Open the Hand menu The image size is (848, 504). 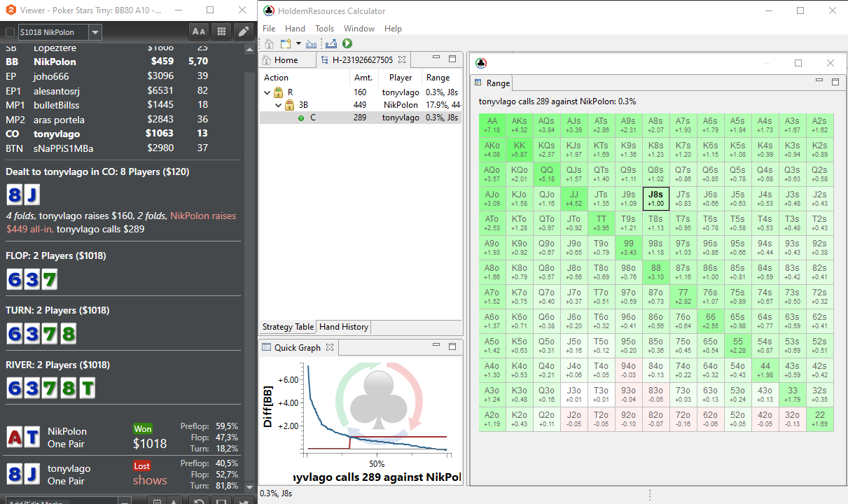(295, 29)
